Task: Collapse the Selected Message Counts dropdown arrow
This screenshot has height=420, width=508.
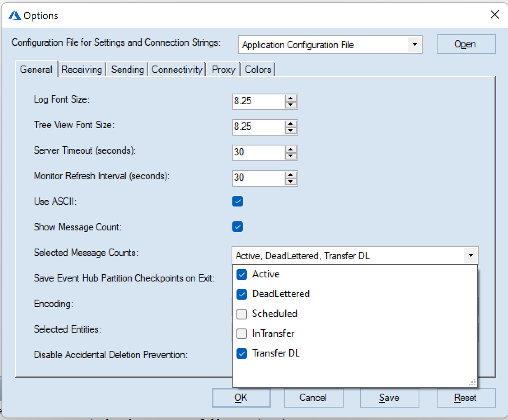Action: point(471,256)
